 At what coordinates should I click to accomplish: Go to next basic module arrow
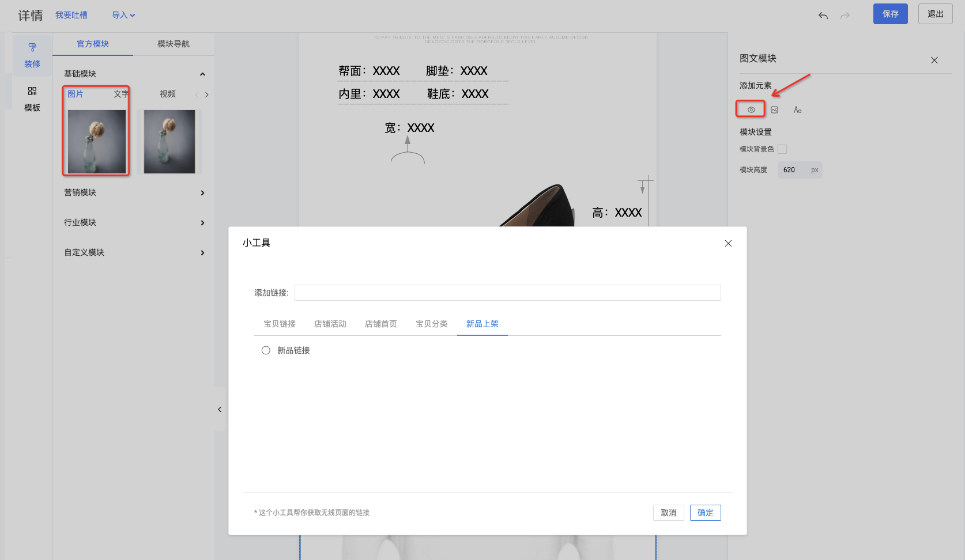(x=207, y=94)
